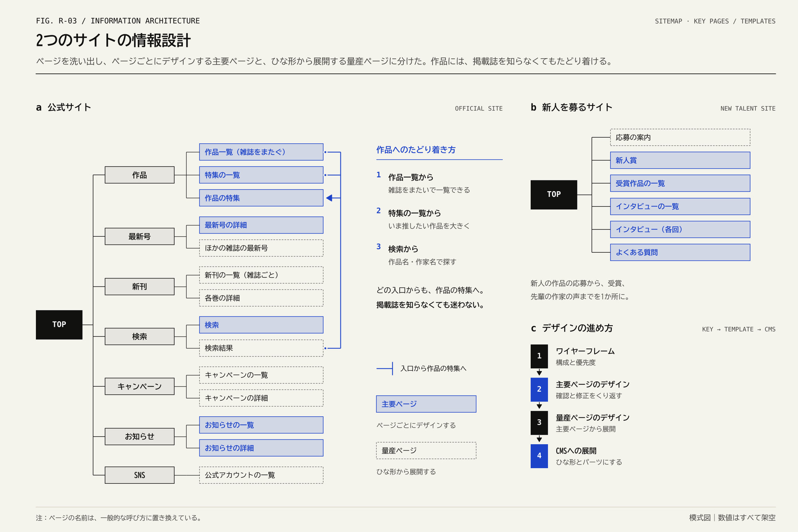
Task: Select the grey 検索 category box
Action: 140,336
